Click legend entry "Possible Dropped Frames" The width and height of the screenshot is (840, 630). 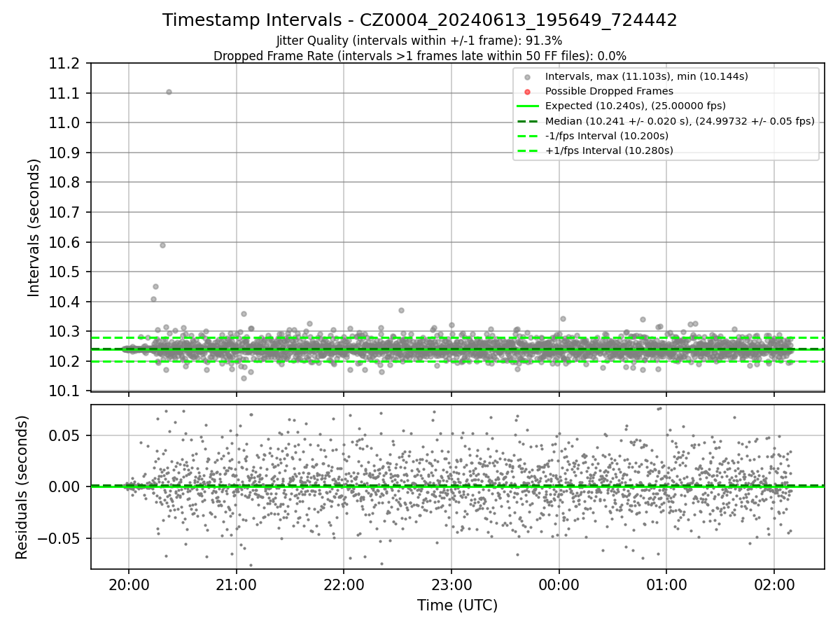point(609,91)
